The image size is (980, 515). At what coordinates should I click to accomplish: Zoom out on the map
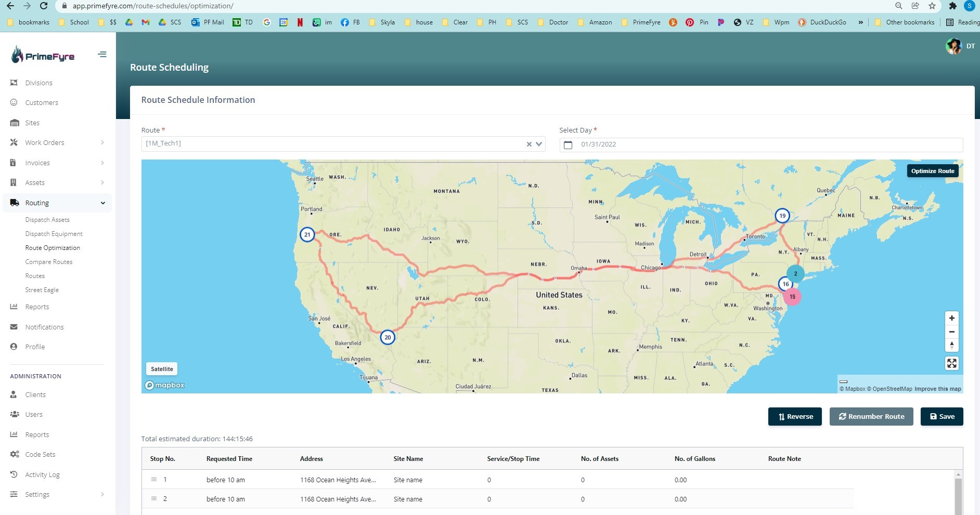point(951,332)
